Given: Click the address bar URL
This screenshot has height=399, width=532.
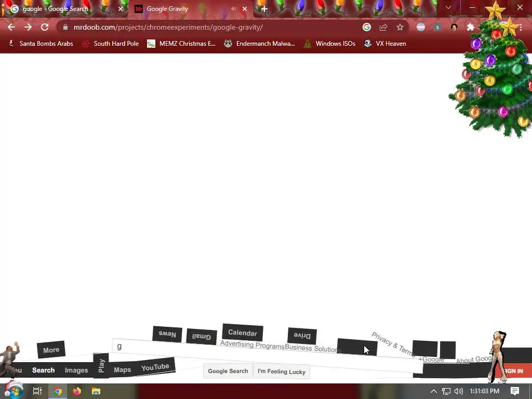Looking at the screenshot, I should pos(168,27).
